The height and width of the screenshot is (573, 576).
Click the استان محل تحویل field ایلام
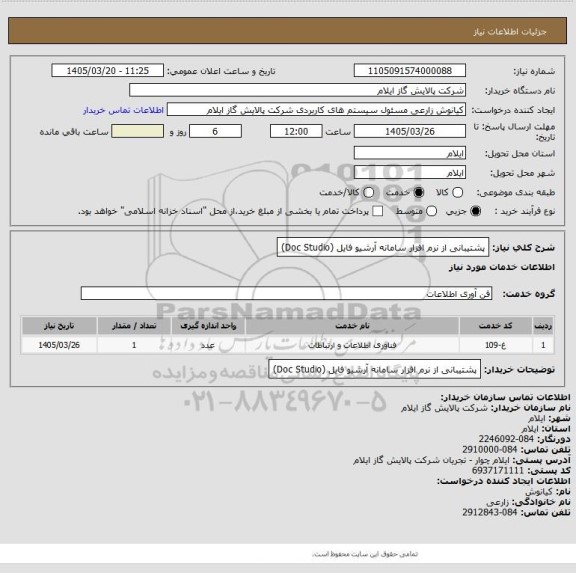[410, 153]
